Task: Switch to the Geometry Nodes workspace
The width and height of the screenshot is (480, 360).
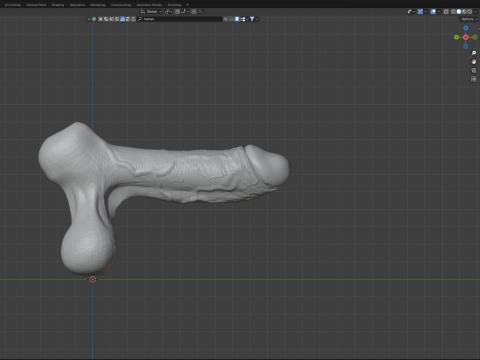Action: pos(149,5)
